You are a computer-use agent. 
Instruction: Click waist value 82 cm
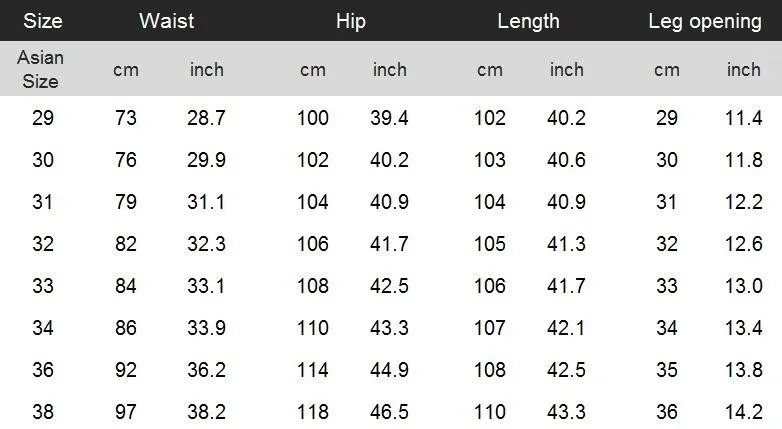(x=125, y=244)
